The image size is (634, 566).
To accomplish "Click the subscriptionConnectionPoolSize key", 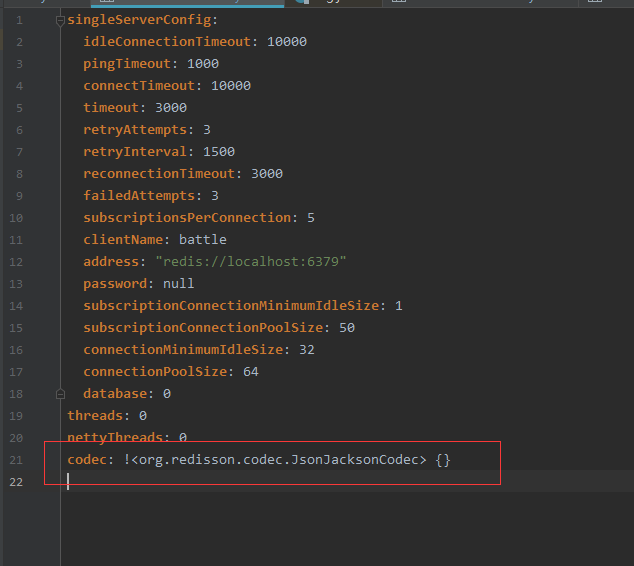I will tap(203, 327).
